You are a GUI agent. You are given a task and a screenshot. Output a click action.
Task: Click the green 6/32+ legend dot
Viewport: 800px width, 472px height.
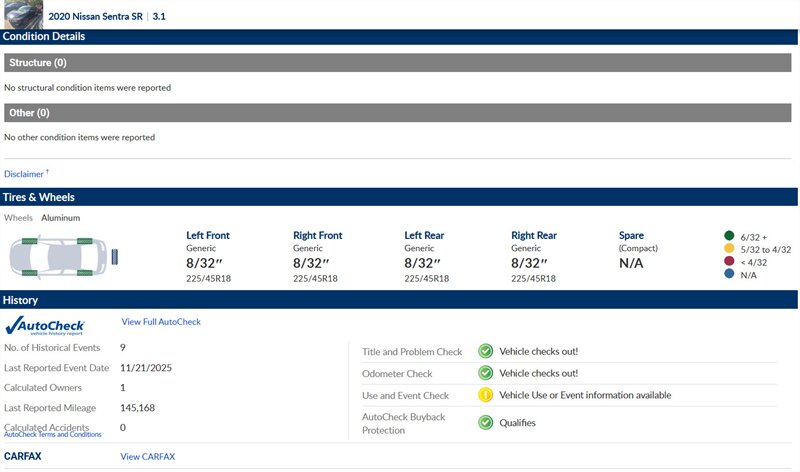coord(729,236)
